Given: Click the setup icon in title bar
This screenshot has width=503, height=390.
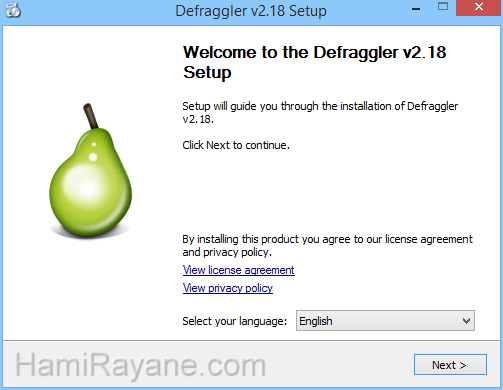Looking at the screenshot, I should tap(13, 10).
